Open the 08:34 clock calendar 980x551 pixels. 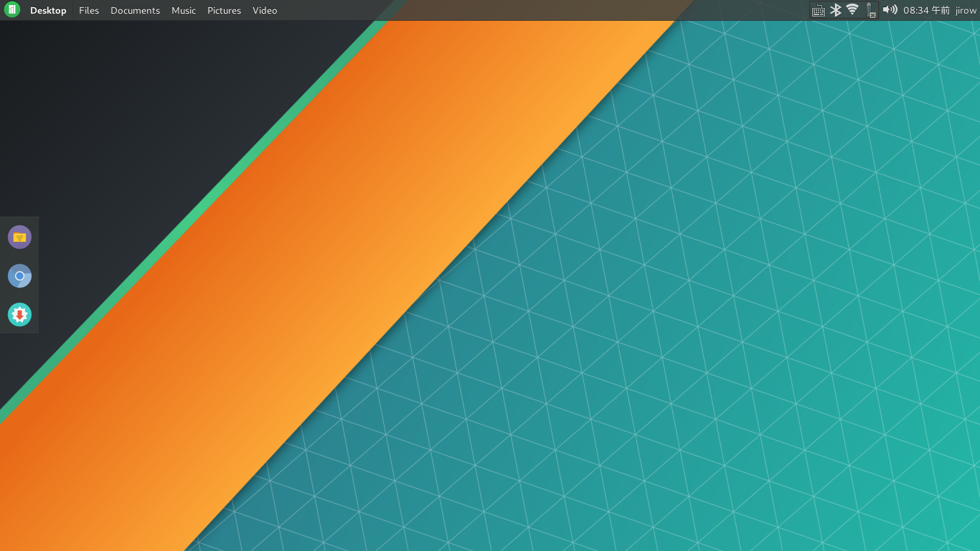point(926,11)
